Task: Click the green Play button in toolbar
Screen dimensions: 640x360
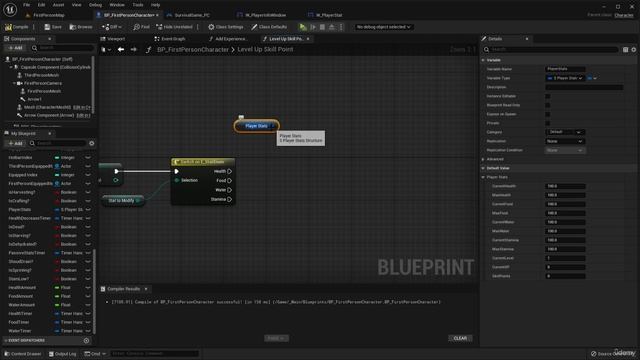Action: click(x=303, y=27)
